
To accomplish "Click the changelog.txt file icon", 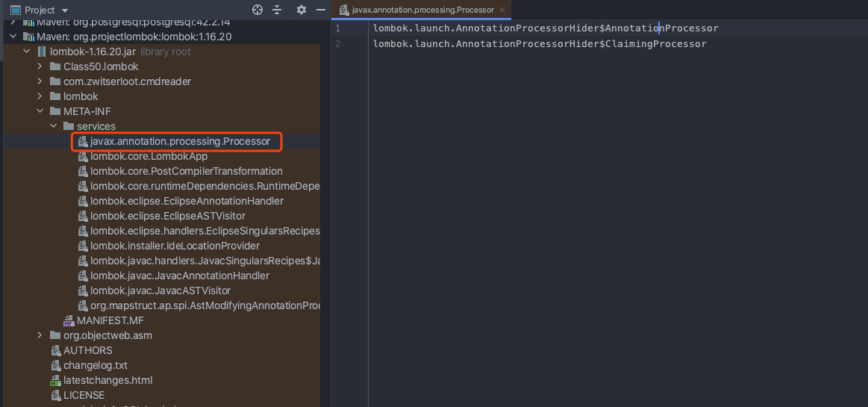I will point(55,365).
